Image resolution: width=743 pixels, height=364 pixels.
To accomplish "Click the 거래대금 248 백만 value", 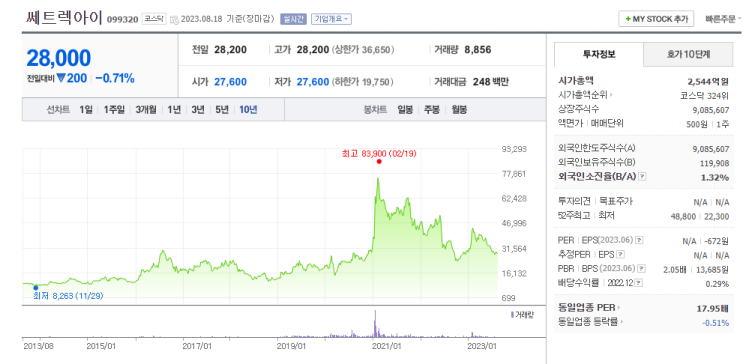I will point(490,82).
